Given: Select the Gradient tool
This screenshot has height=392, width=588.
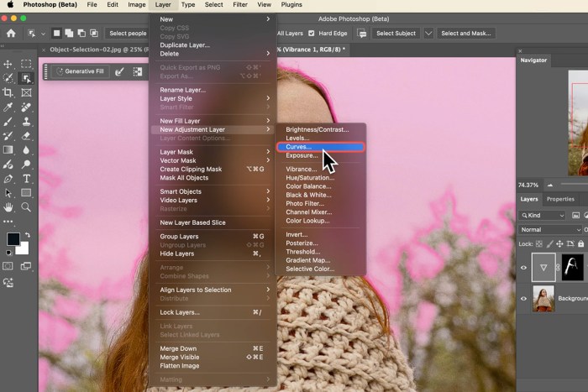Looking at the screenshot, I should pyautogui.click(x=8, y=150).
